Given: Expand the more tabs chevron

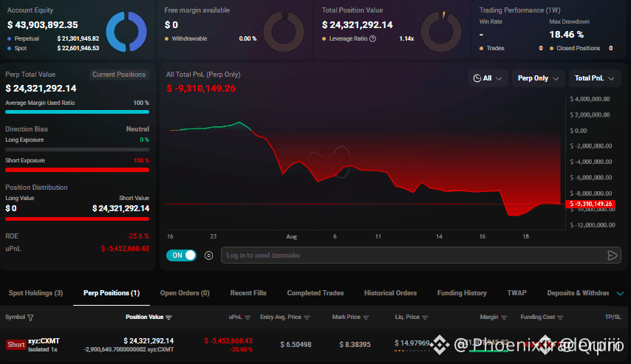Looking at the screenshot, I should (x=620, y=294).
